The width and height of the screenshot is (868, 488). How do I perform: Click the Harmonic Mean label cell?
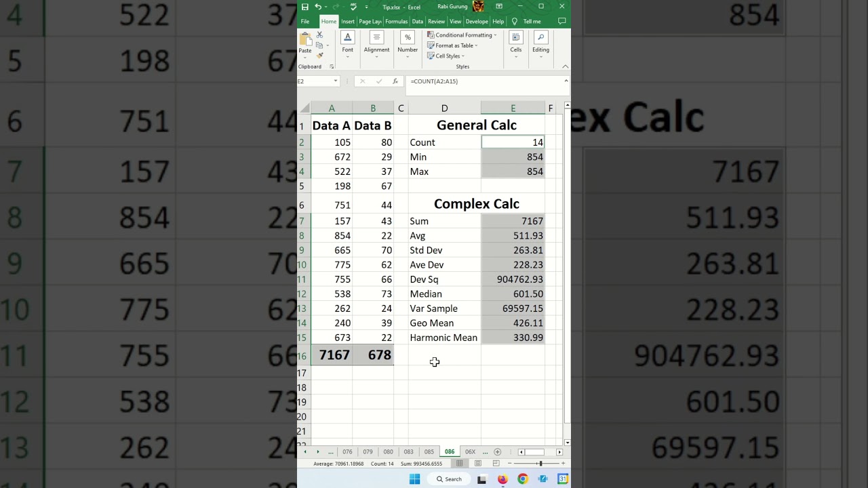click(x=444, y=338)
